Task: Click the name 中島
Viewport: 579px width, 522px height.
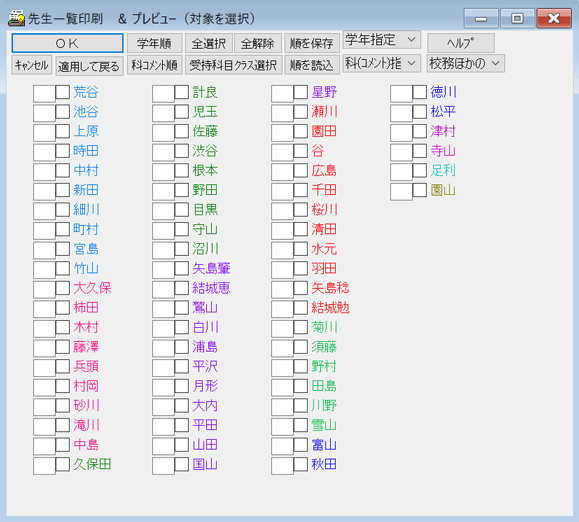Action: [86, 445]
